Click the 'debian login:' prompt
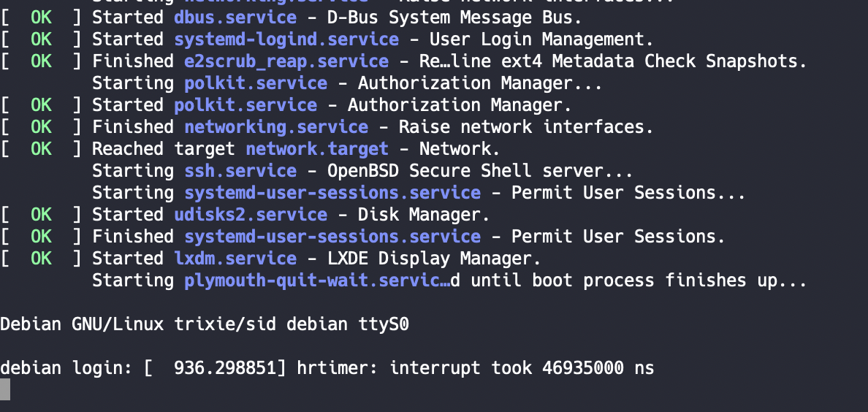The image size is (868, 412). tap(66, 368)
